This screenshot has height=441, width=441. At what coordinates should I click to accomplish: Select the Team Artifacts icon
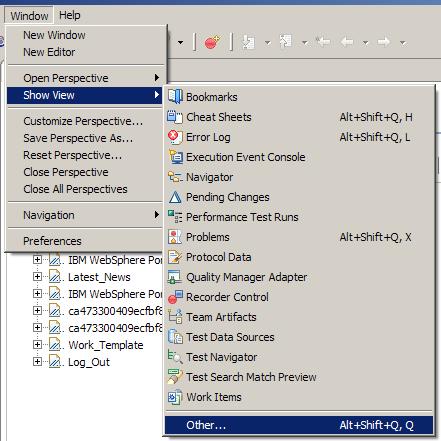(x=175, y=317)
